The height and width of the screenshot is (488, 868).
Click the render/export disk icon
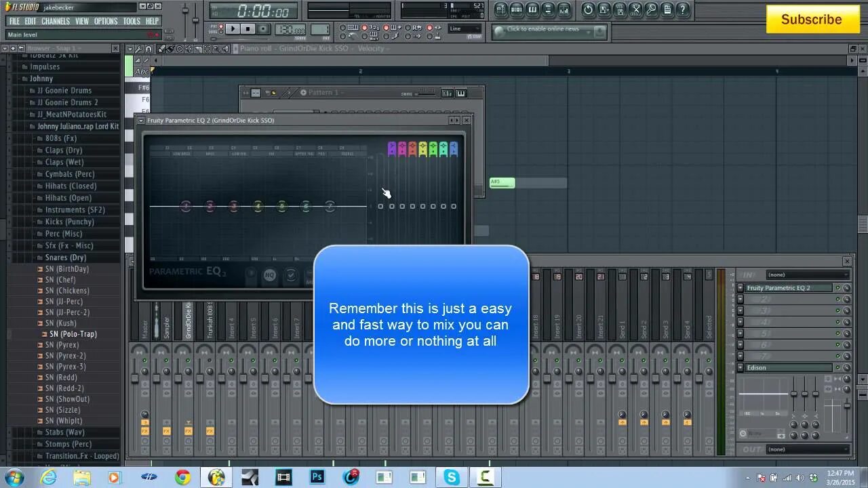tap(620, 9)
